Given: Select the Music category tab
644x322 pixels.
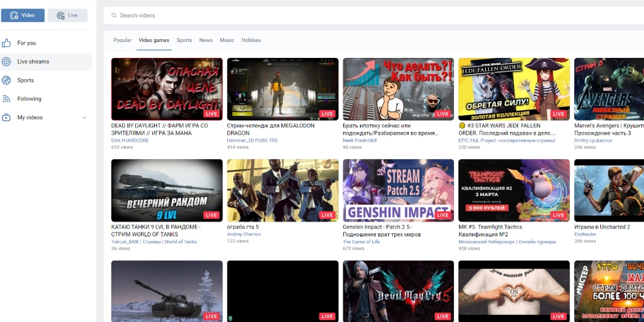Looking at the screenshot, I should pos(227,40).
